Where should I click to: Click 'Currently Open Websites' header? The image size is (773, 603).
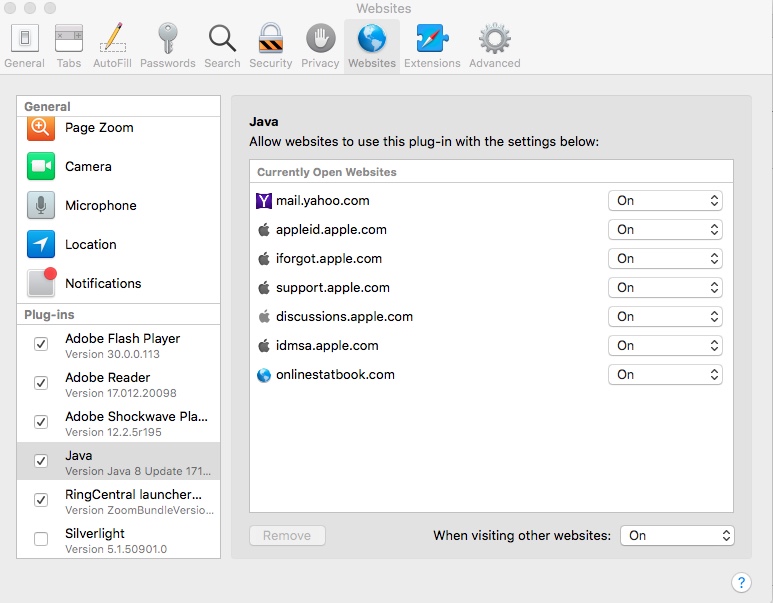(x=327, y=172)
